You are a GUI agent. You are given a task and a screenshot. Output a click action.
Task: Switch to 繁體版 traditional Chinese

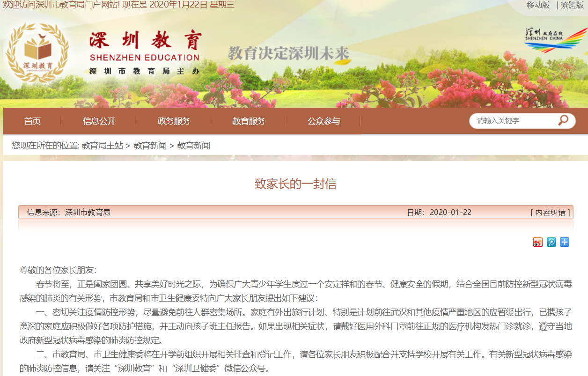[572, 5]
